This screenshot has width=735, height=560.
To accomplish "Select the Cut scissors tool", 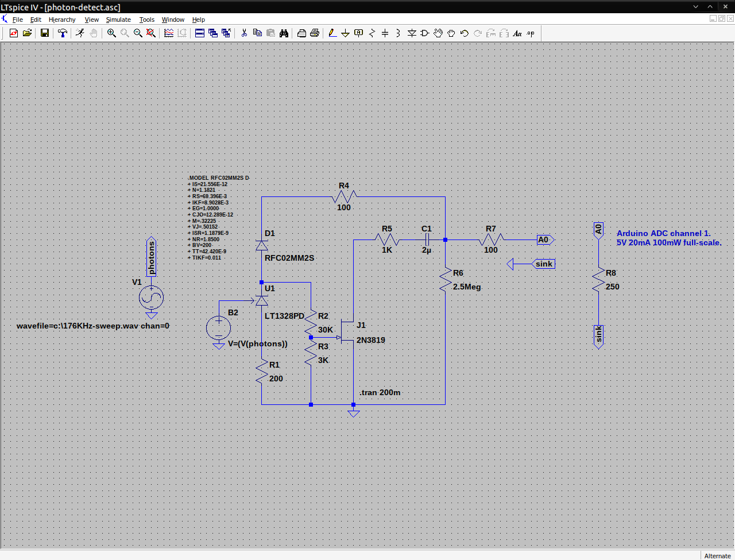I will (x=244, y=33).
